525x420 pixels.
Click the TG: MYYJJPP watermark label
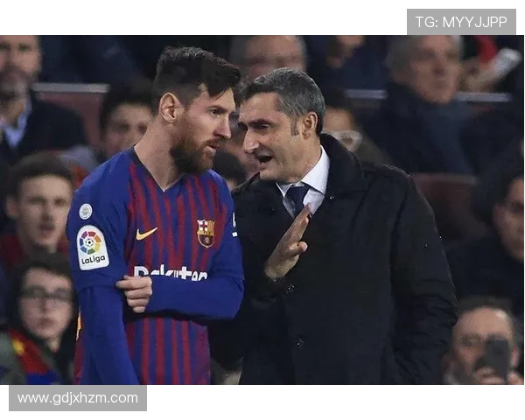pyautogui.click(x=461, y=22)
